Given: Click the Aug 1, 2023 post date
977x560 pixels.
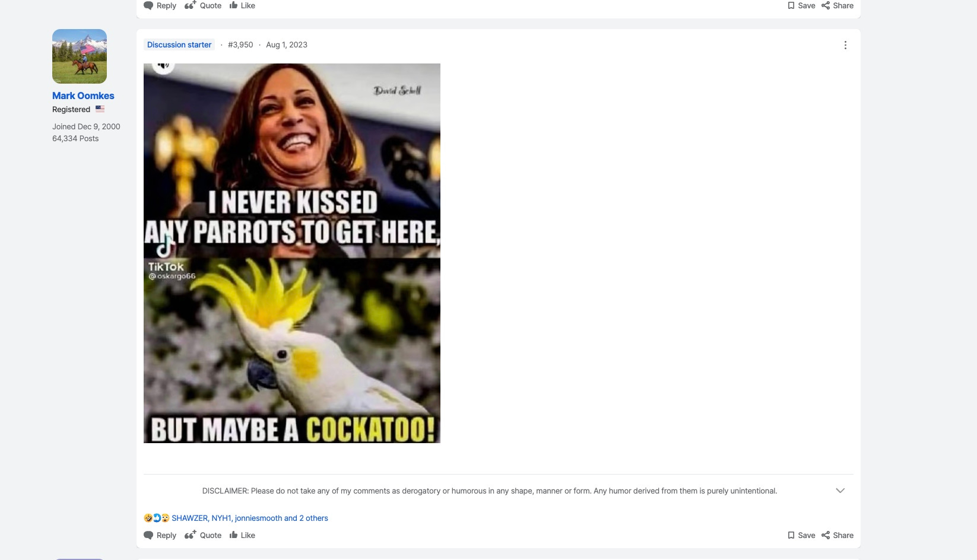Looking at the screenshot, I should click(287, 44).
